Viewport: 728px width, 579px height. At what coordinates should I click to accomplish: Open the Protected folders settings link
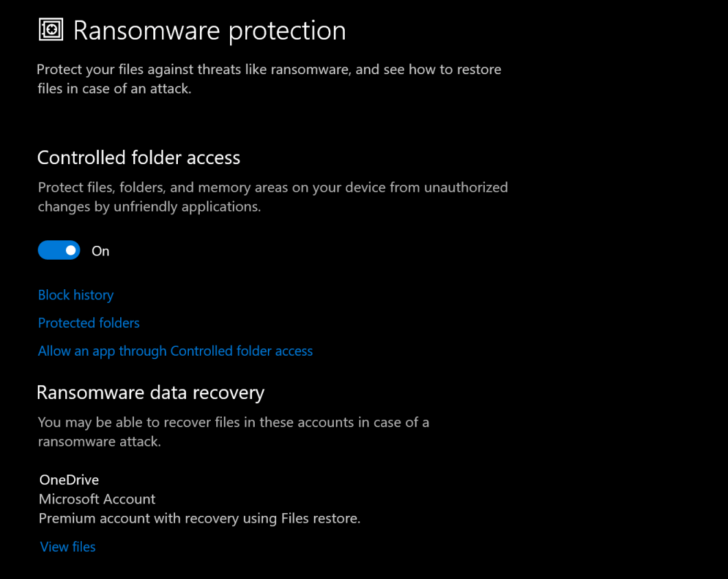coord(89,323)
